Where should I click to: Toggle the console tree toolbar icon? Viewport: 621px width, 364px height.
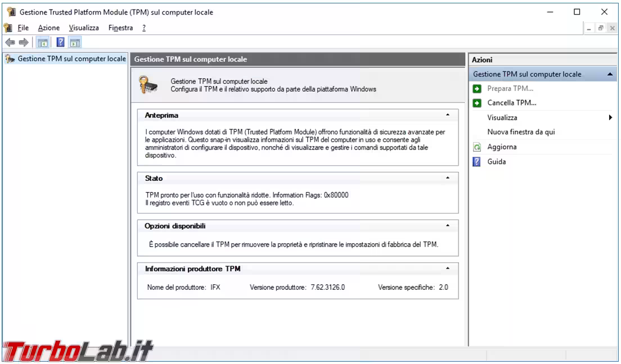point(42,43)
